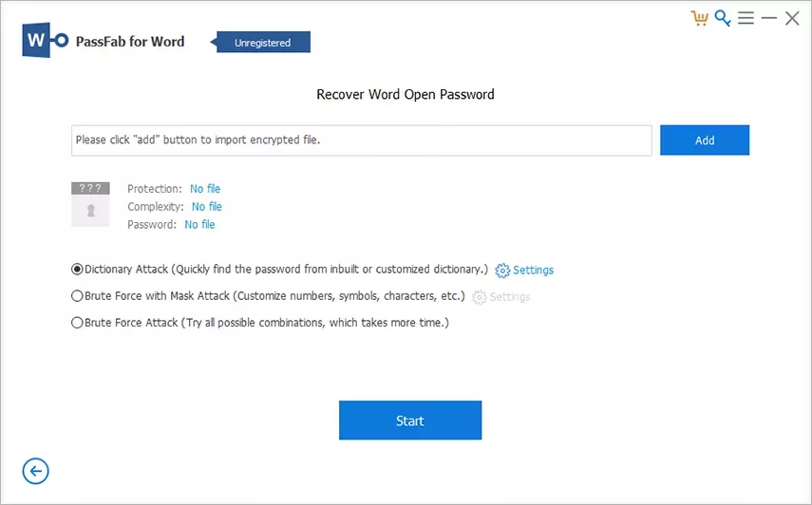Click the Dictionary Attack settings gear icon
812x505 pixels.
click(x=502, y=271)
